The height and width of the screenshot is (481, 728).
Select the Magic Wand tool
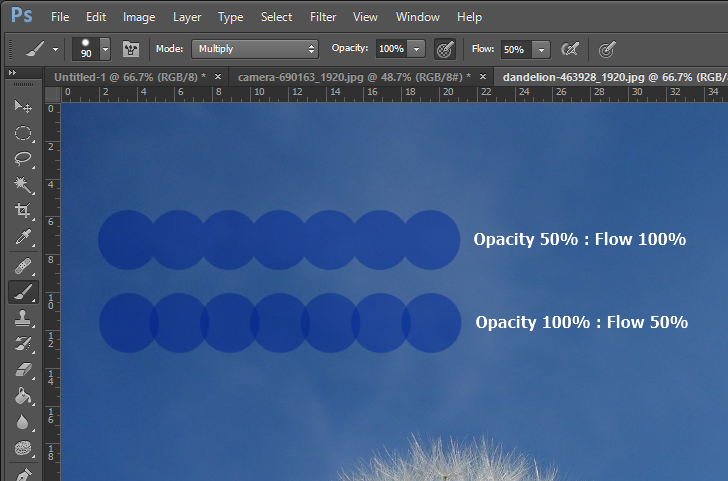click(23, 185)
